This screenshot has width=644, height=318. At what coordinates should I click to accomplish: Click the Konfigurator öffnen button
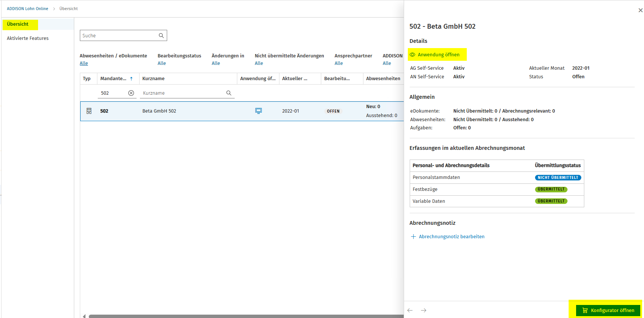608,310
